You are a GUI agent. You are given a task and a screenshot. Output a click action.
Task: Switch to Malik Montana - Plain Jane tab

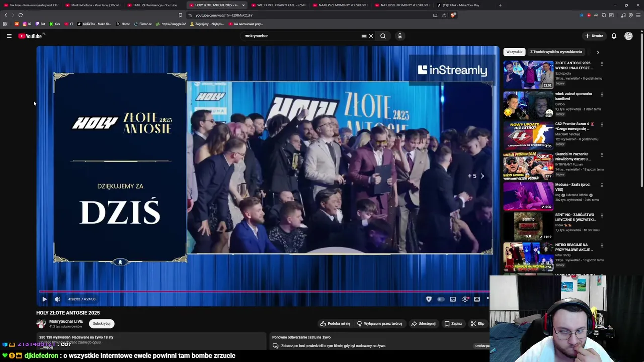(93, 5)
